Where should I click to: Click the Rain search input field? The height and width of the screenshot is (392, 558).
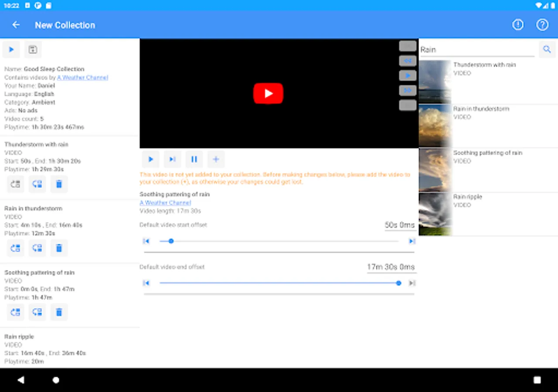tap(477, 50)
